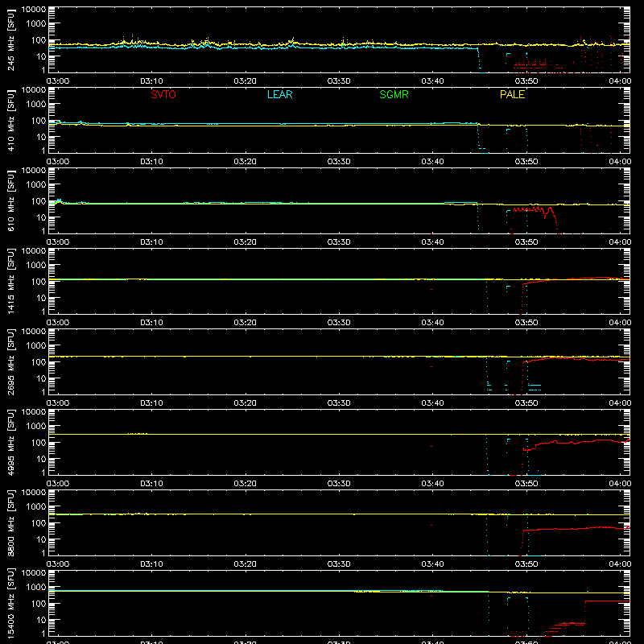Select the 4995 MHz [SFU] axis title
Screen dimensions: 644x644
(10, 443)
